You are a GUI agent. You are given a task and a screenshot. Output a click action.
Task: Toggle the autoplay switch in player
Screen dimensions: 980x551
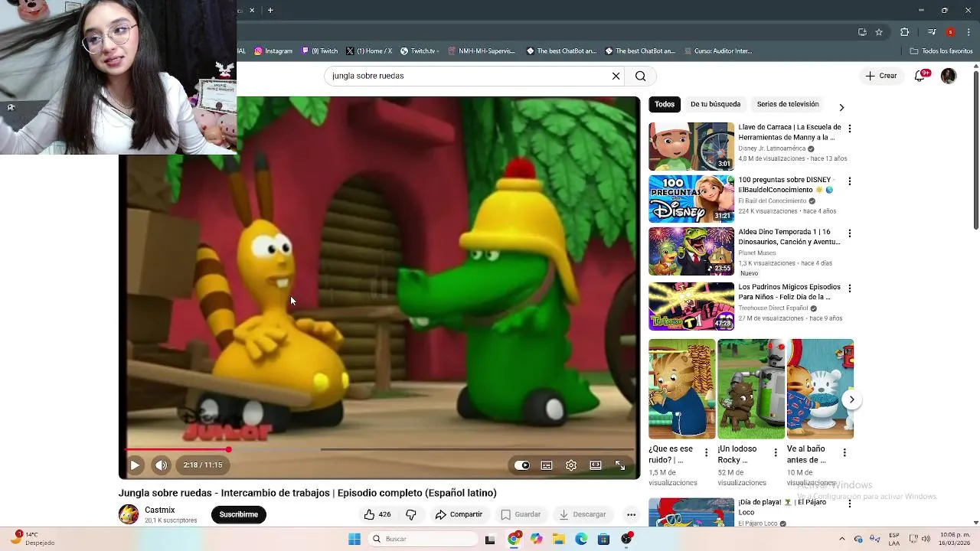click(521, 465)
